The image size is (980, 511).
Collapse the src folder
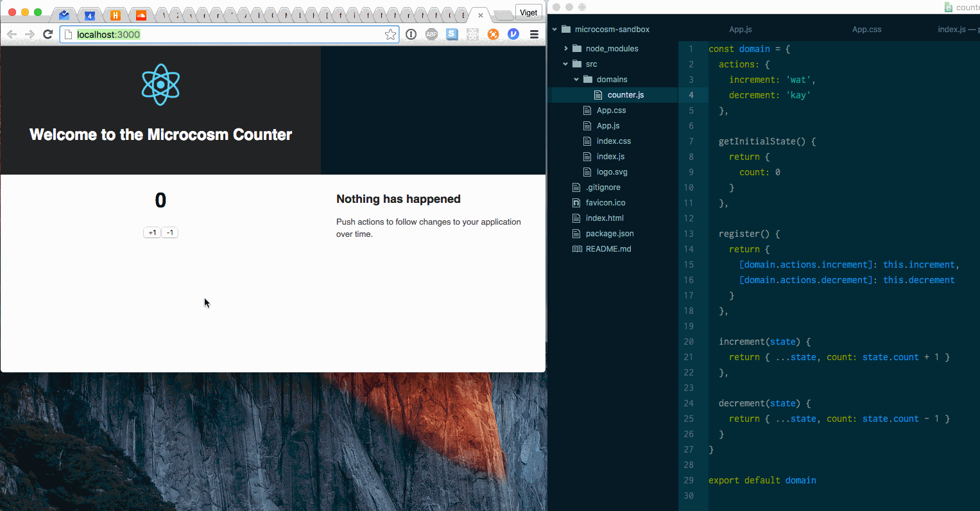(x=565, y=64)
